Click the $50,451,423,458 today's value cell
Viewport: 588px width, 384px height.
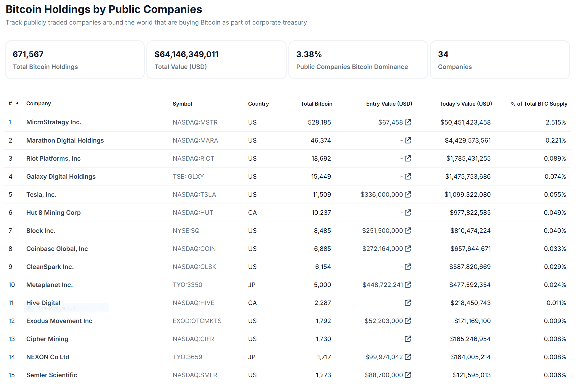click(466, 122)
